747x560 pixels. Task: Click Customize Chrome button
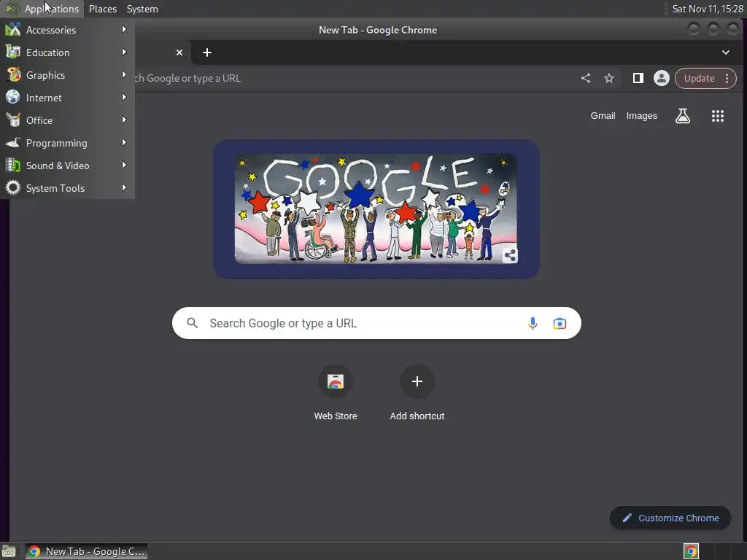(670, 518)
